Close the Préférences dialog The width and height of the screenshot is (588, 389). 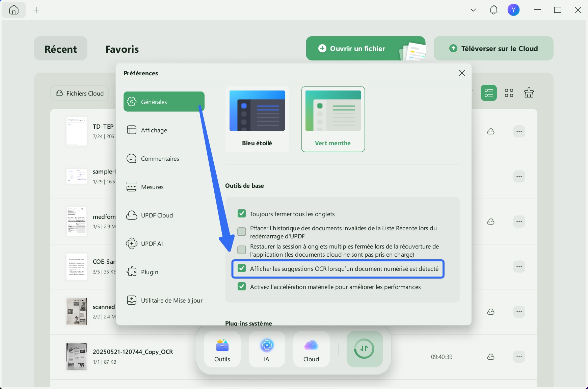pos(462,73)
